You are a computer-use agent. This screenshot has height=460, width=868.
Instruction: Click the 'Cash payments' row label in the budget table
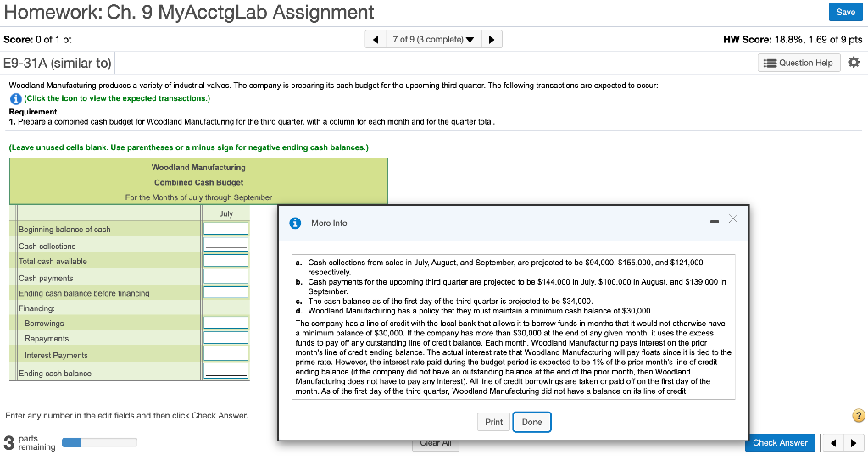(x=46, y=279)
